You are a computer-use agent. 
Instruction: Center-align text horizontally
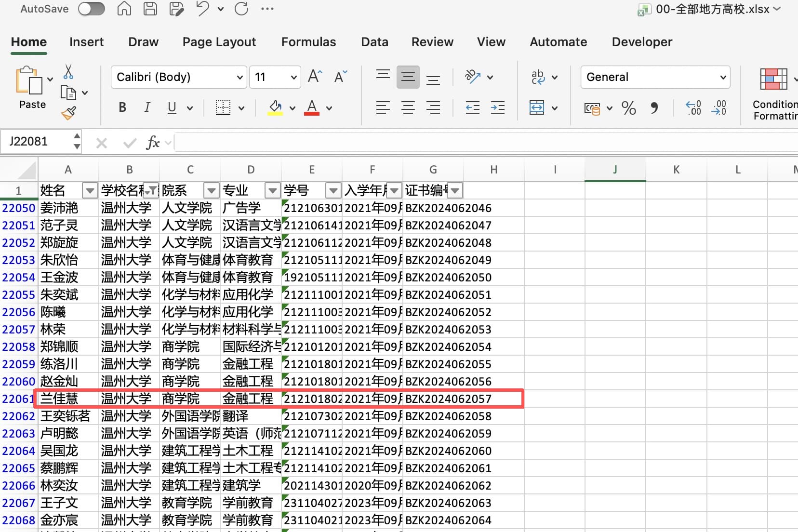(x=408, y=107)
